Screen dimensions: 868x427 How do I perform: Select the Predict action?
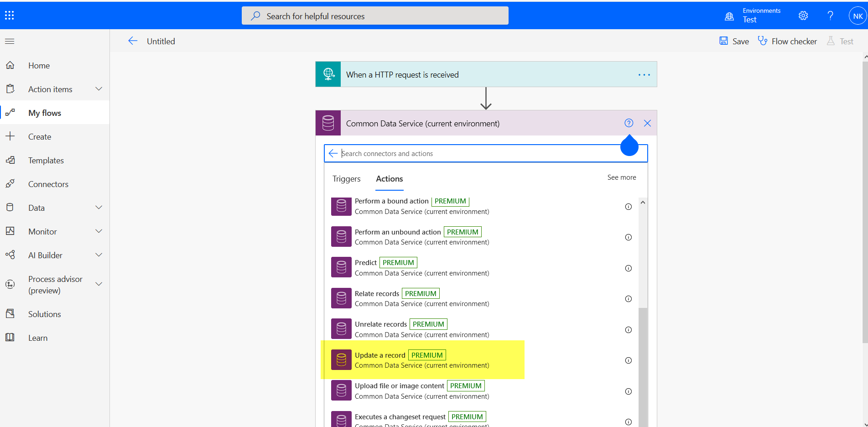point(481,268)
